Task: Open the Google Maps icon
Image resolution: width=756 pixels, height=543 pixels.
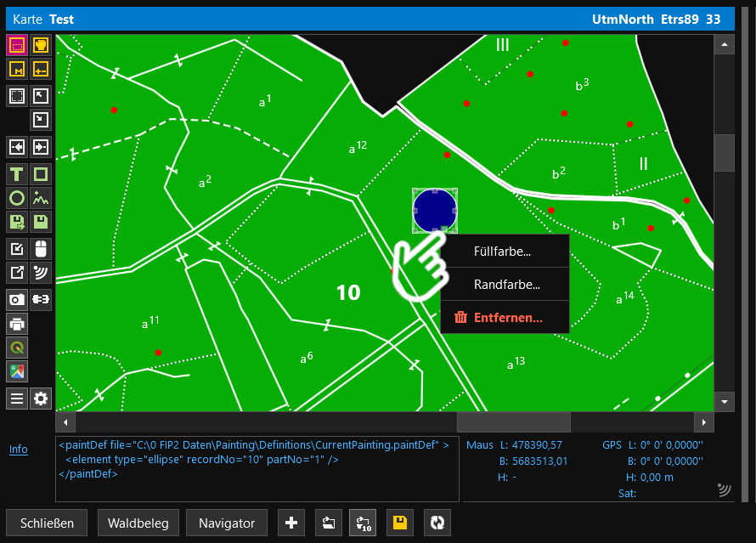Action: (17, 371)
